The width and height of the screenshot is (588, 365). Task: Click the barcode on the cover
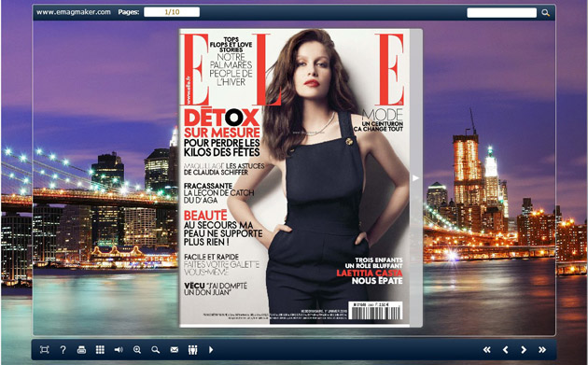point(375,311)
